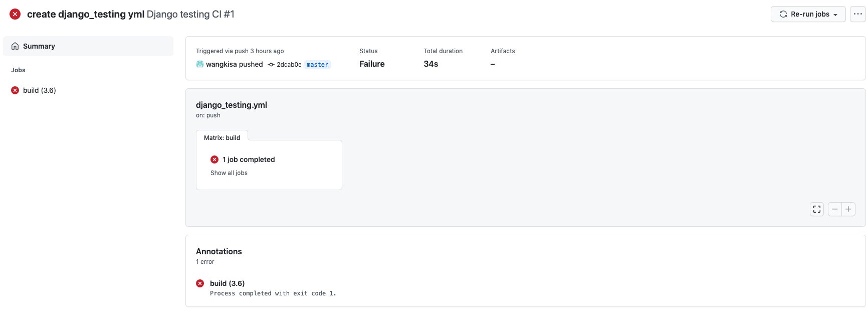Click the wangkisa avatar icon
This screenshot has height=323, width=868.
pos(200,64)
